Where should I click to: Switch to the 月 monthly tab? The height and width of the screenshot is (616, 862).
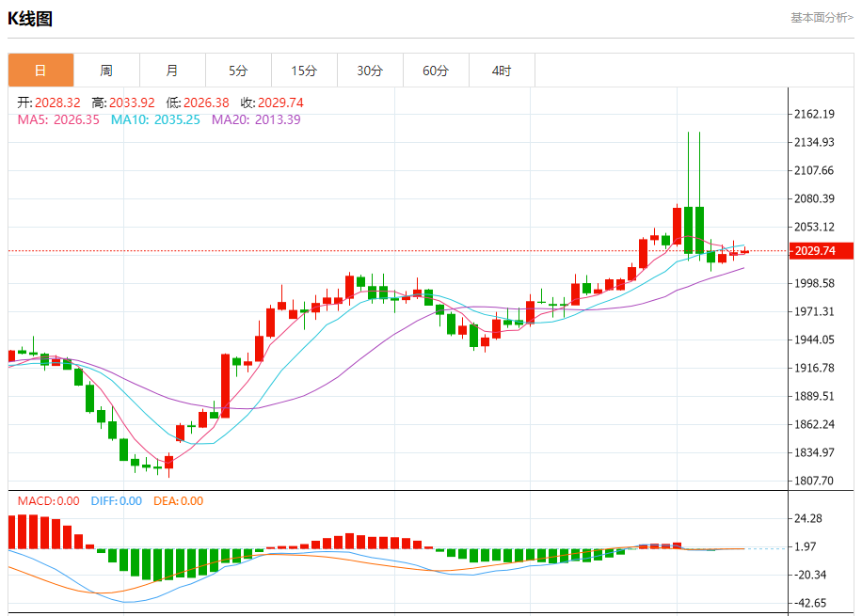[x=172, y=71]
